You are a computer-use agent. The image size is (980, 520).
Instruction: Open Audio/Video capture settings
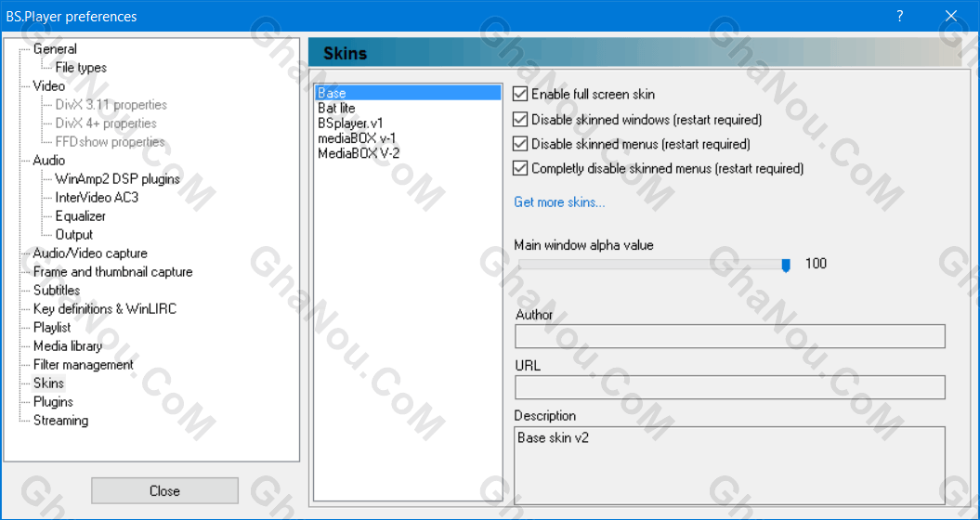pos(90,253)
